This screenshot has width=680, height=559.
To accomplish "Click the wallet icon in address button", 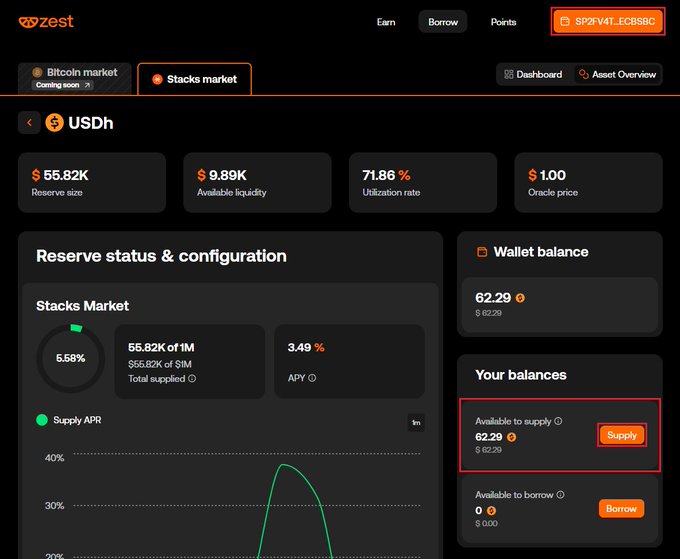I will point(565,21).
